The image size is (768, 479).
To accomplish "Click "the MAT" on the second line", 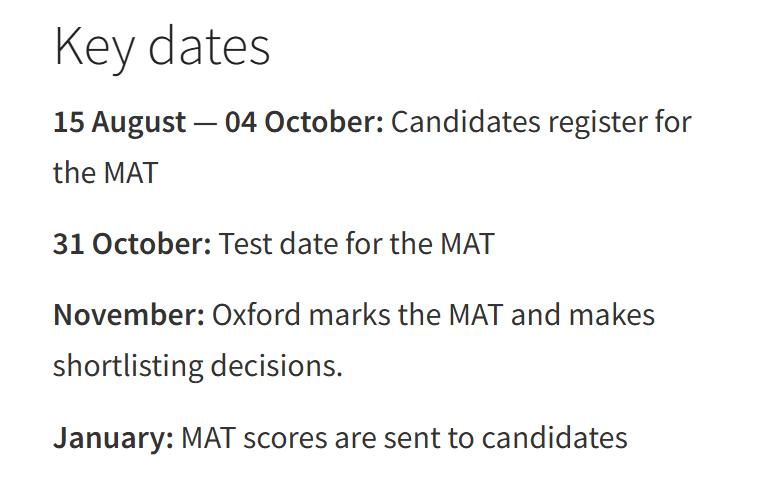I will coord(105,172).
